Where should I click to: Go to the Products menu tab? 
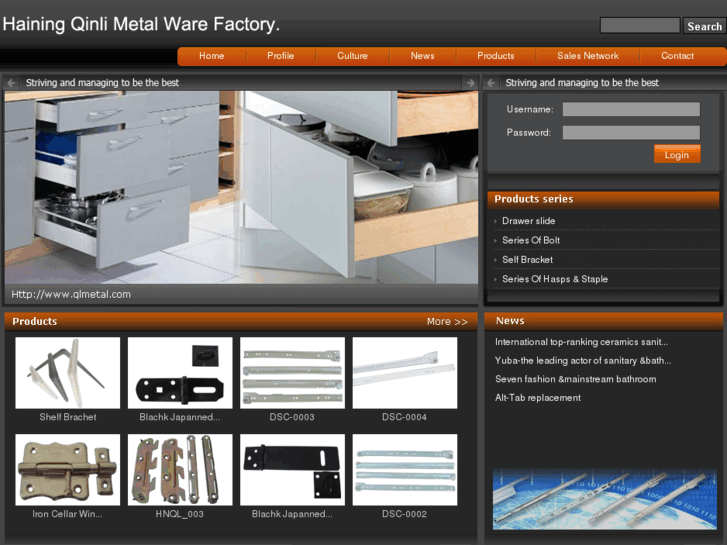point(495,56)
